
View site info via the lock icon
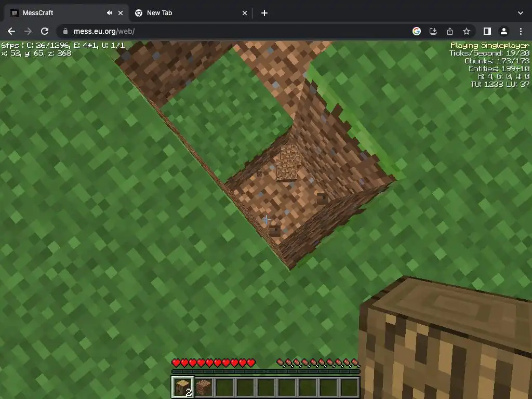65,31
